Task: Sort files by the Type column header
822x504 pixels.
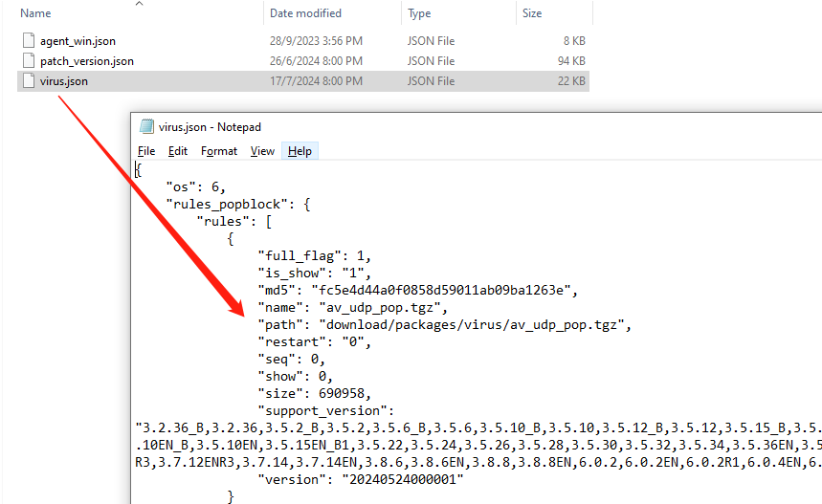Action: click(x=419, y=13)
